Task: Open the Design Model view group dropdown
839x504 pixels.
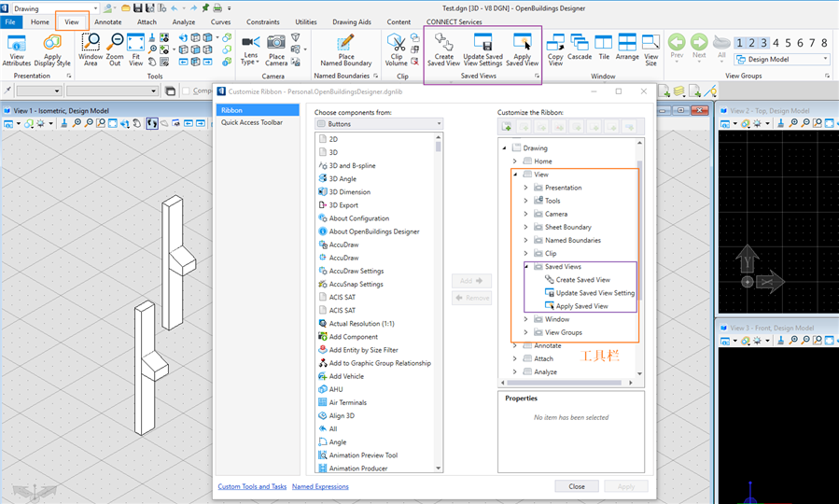Action: pyautogui.click(x=782, y=60)
